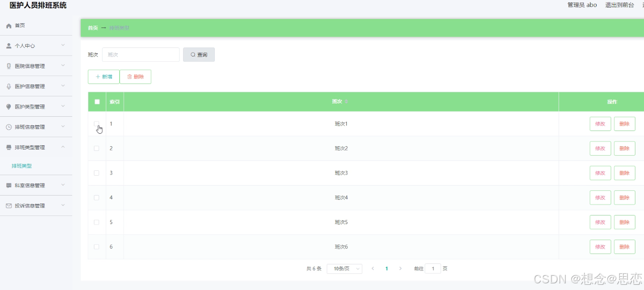Click the envelope icon beside 投诉信息管理
This screenshot has height=290, width=644.
tap(9, 206)
